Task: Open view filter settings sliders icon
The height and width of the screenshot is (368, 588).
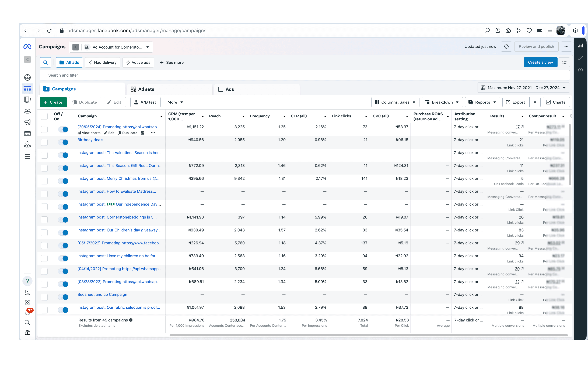Action: (x=564, y=63)
